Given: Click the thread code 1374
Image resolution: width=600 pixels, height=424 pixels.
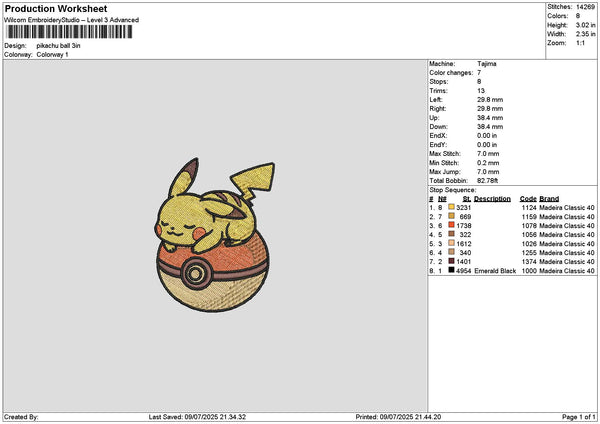Looking at the screenshot, I should pos(529,261).
